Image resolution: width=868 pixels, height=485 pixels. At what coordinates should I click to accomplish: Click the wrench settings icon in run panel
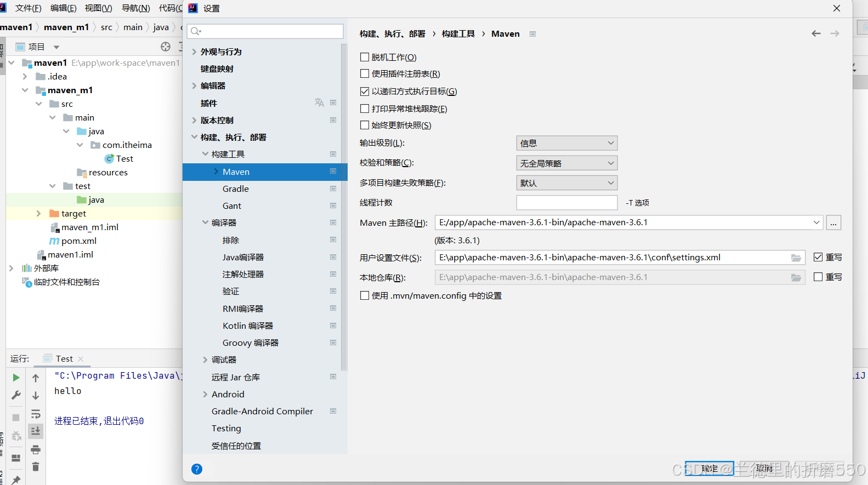click(x=16, y=395)
